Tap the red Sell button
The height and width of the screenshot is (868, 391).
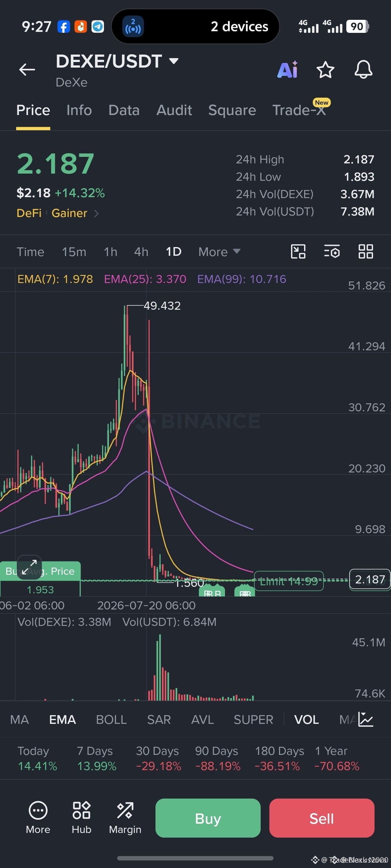pos(321,818)
